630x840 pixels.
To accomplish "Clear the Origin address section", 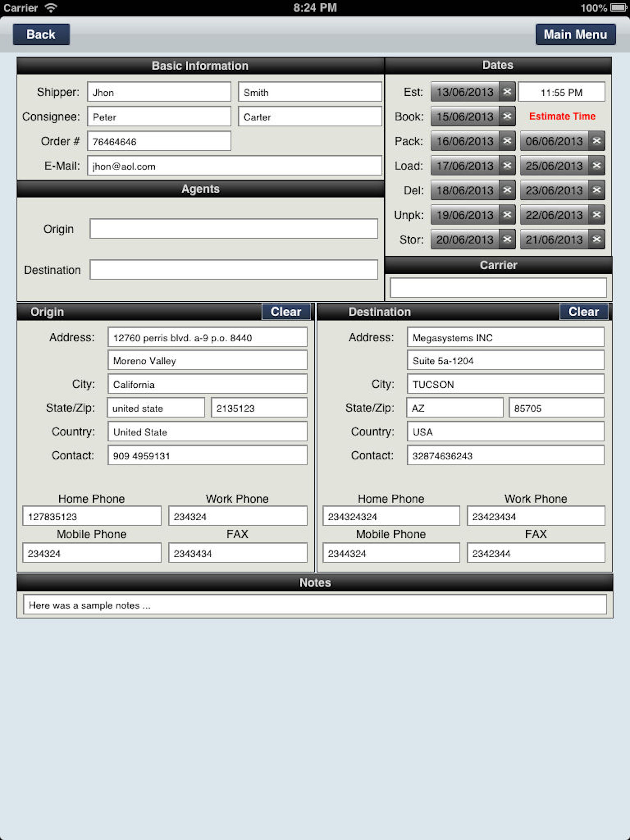I will [x=286, y=311].
